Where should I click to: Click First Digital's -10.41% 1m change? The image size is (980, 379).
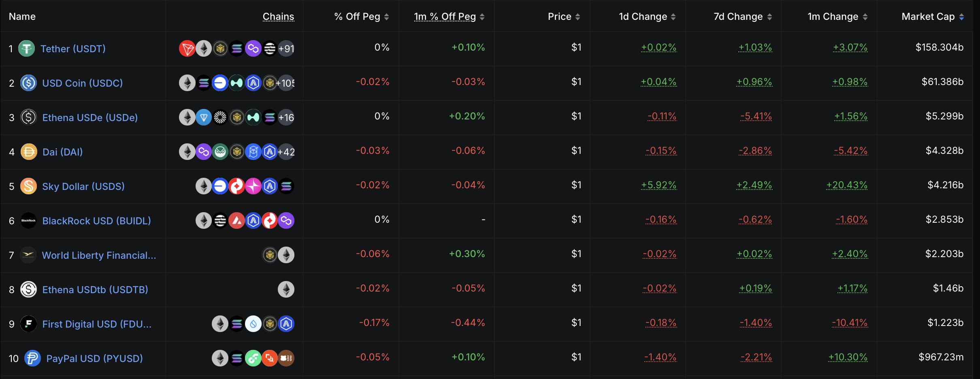click(850, 323)
